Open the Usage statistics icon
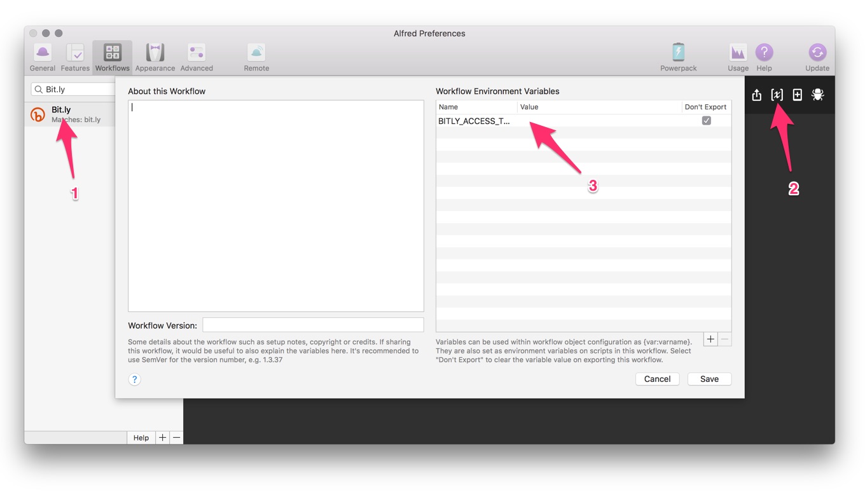 [738, 58]
